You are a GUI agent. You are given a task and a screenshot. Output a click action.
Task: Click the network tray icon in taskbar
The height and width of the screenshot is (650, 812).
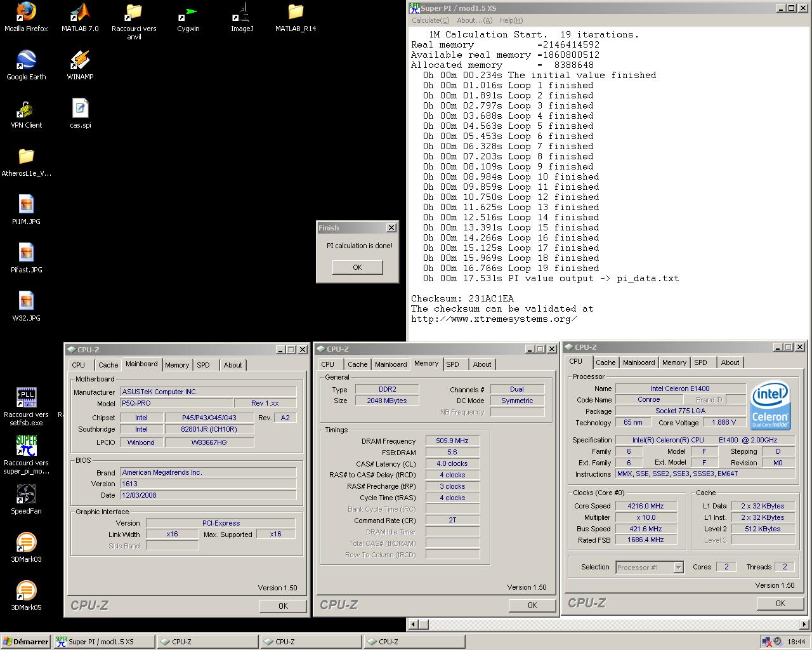point(767,642)
